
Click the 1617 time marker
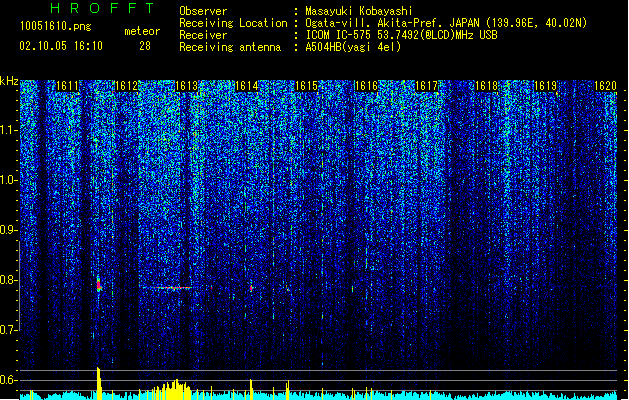coord(426,86)
